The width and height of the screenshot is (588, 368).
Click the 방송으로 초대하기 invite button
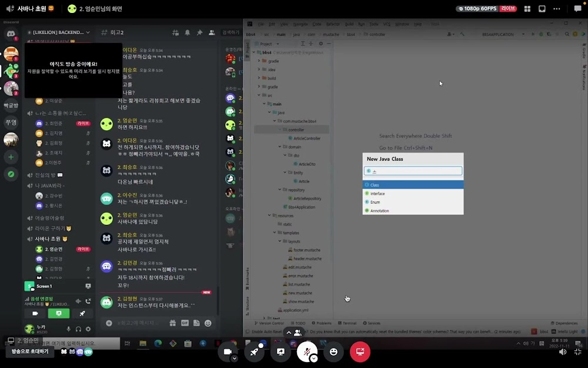pos(30,352)
